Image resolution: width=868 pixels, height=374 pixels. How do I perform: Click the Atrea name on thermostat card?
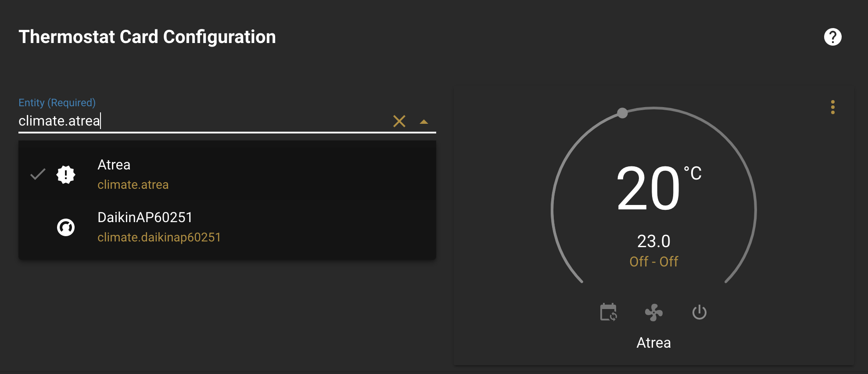[653, 342]
